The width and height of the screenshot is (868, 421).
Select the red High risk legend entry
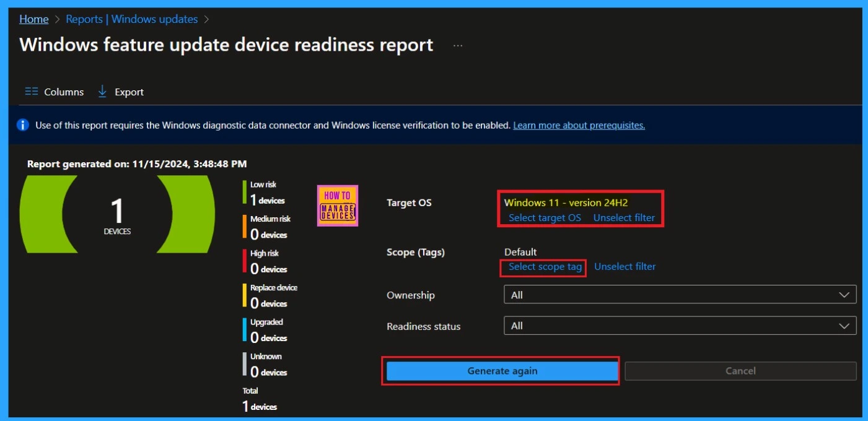265,262
